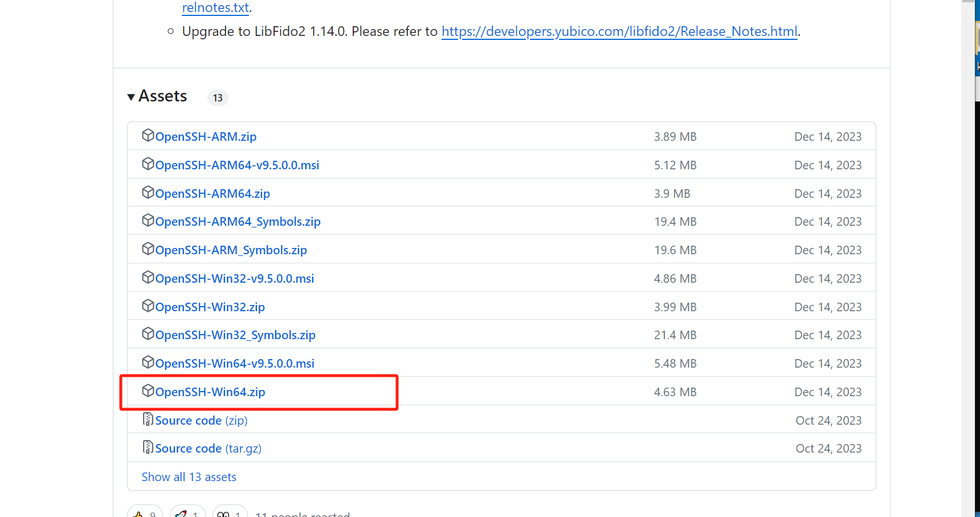Download OpenSSH-ARM64_Symbols.zip
Image resolution: width=980 pixels, height=517 pixels.
238,222
